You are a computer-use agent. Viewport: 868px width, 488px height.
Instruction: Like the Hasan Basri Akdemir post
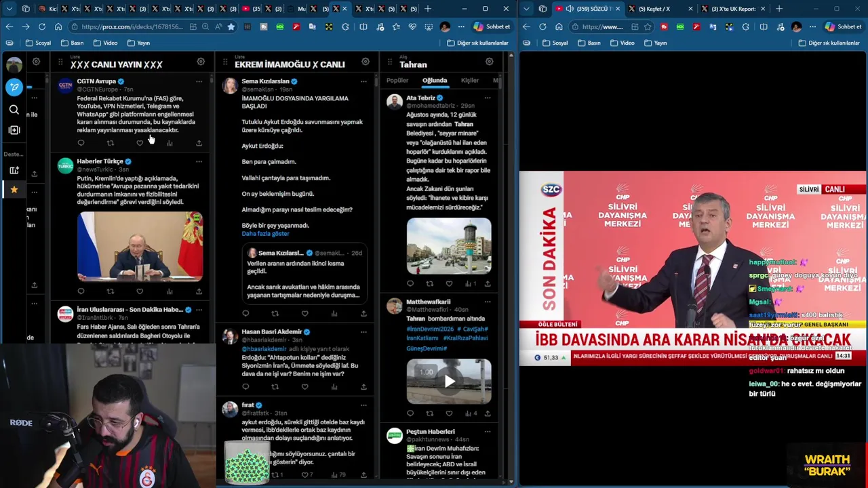tap(304, 387)
